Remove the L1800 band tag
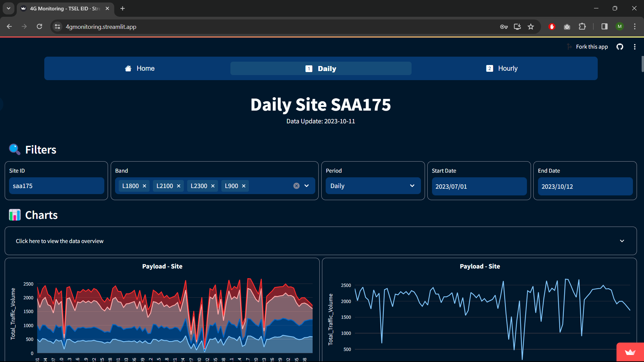The image size is (644, 362). [145, 186]
